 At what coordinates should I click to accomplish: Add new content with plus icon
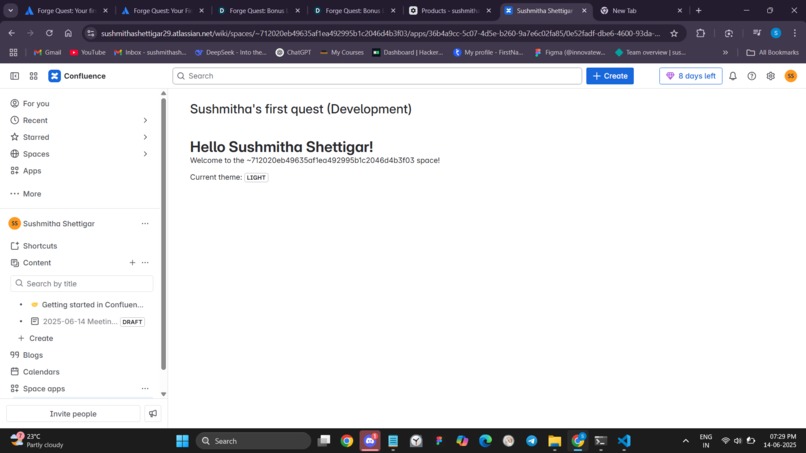(132, 263)
